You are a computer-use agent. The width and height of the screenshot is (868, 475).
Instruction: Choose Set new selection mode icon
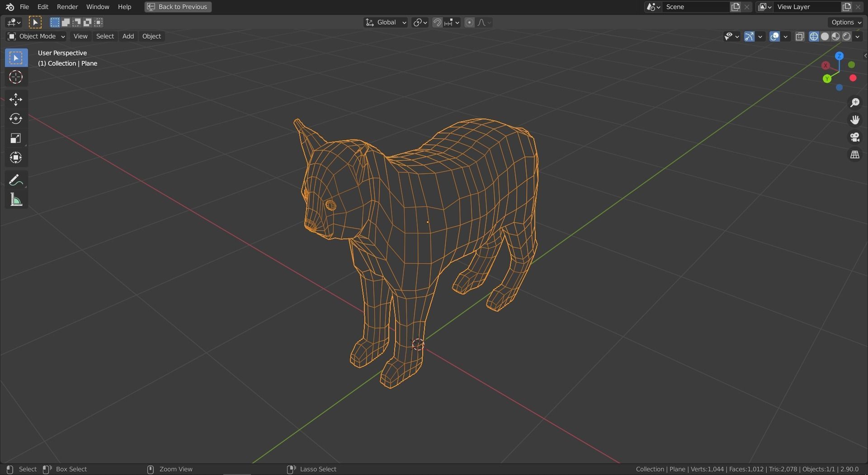(55, 22)
